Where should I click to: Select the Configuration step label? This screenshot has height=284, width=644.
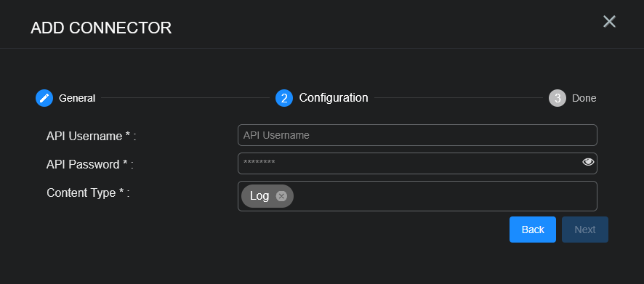tap(334, 97)
